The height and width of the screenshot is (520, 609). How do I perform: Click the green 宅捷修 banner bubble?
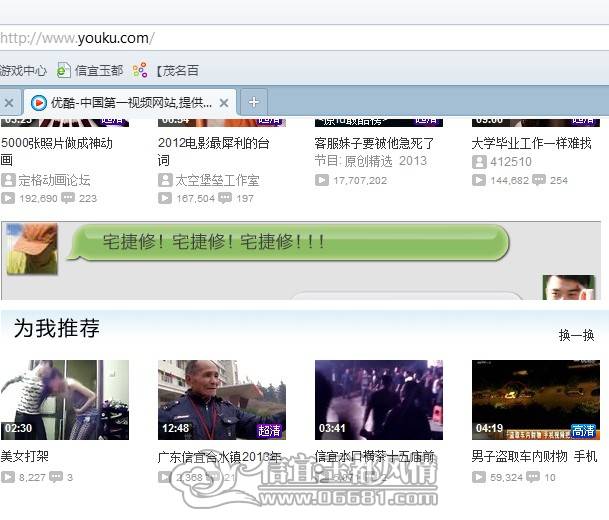[288, 242]
